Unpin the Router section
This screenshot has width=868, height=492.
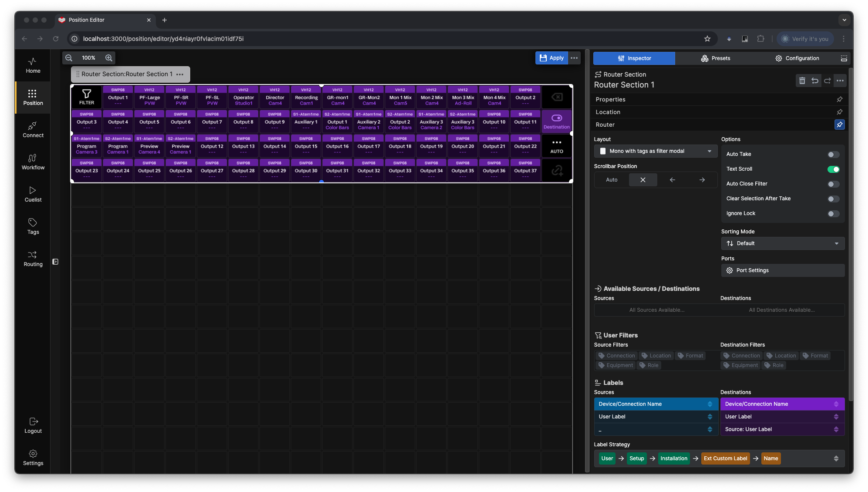click(x=840, y=125)
